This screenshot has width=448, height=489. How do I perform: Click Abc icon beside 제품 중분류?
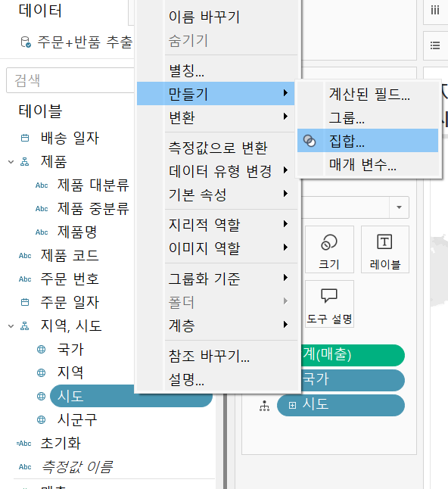(42, 209)
